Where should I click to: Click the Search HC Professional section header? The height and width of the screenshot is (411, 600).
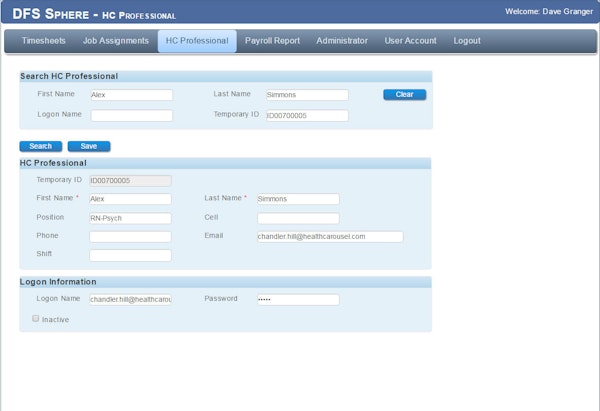click(x=226, y=76)
